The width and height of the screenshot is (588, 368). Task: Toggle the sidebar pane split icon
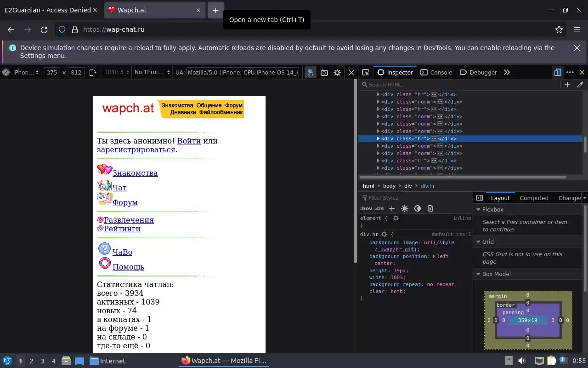pyautogui.click(x=480, y=198)
